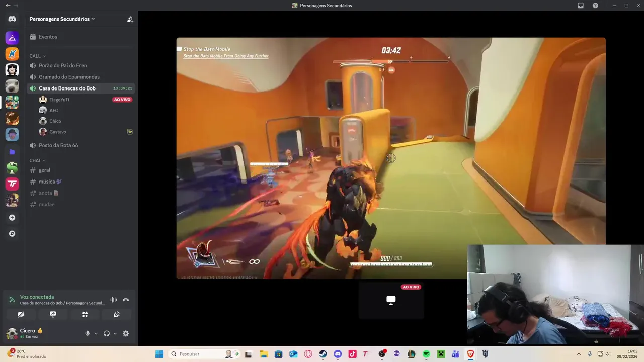Open voice connection signal info icon
Viewport: 644px width, 362px height.
click(12, 300)
